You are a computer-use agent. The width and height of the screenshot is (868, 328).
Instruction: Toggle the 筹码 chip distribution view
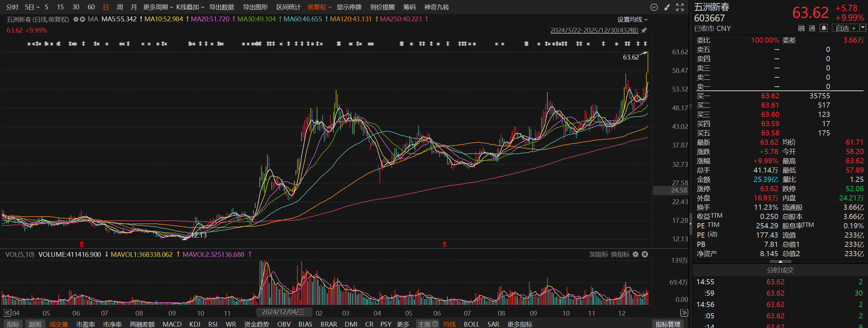point(409,7)
